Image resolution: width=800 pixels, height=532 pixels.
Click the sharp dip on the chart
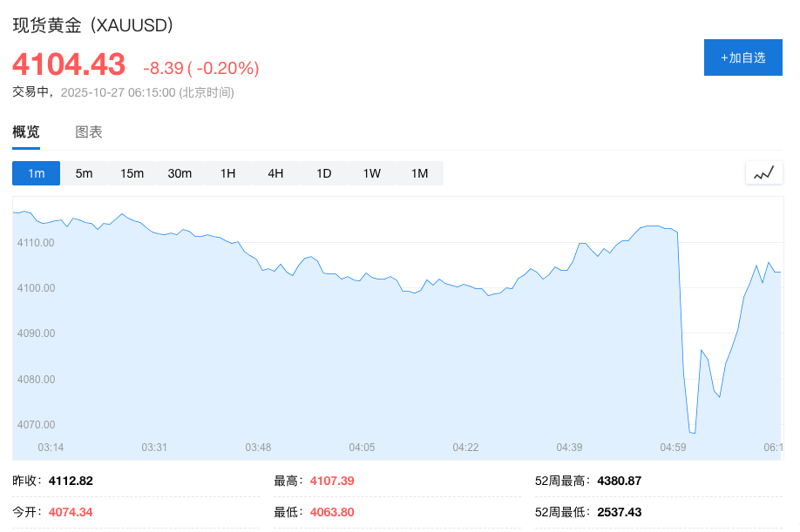693,431
